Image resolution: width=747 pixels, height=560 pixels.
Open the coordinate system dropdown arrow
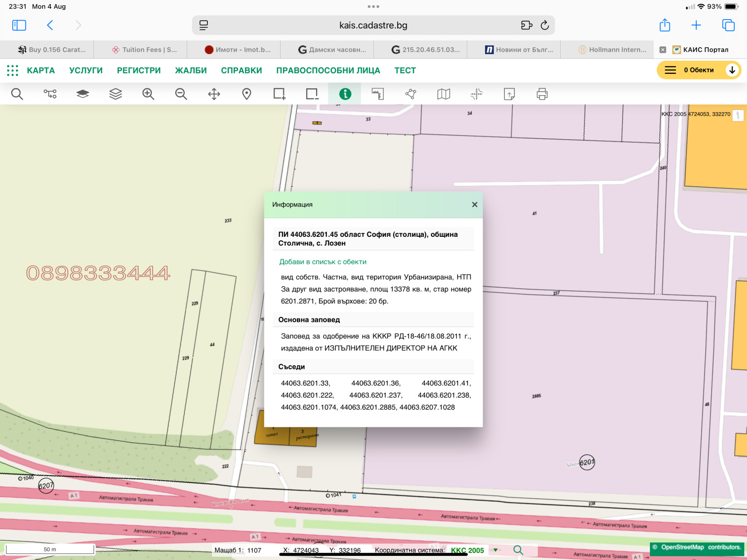(495, 550)
